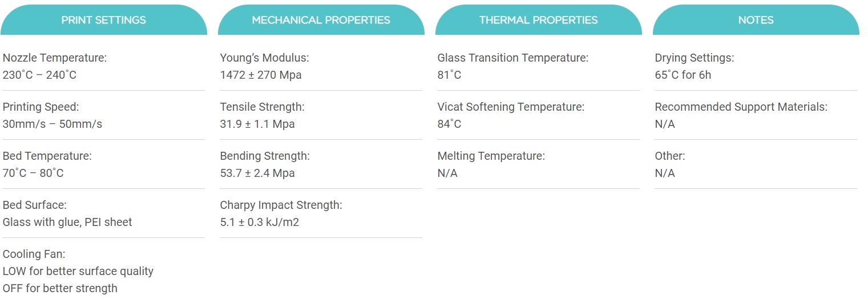Select the 30mm/s – 50mm/s printing speed value
The image size is (868, 303).
pyautogui.click(x=53, y=124)
